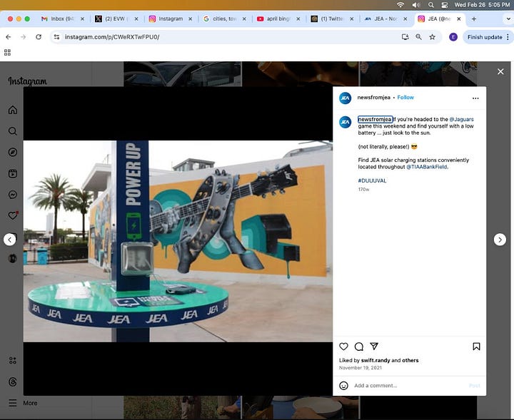Open Chrome profile avatar
This screenshot has width=514, height=420.
pos(453,37)
